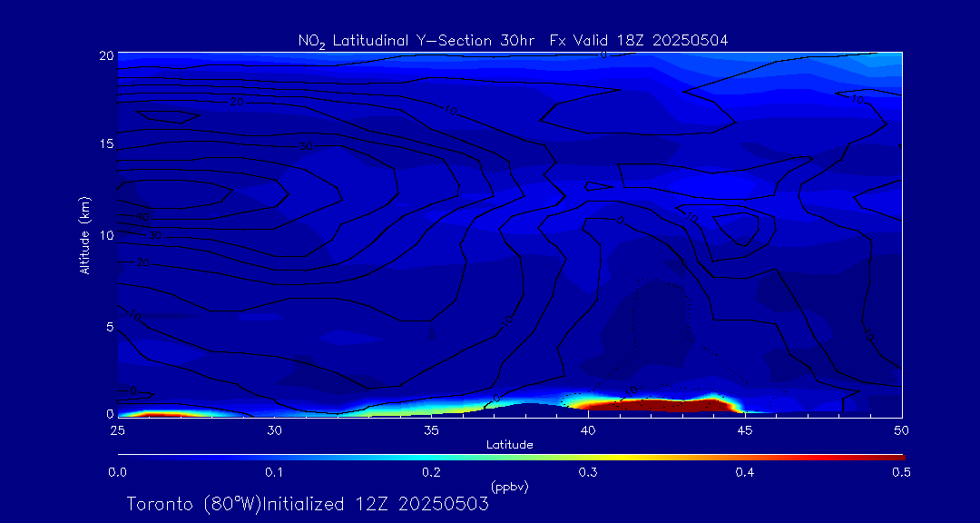The width and height of the screenshot is (980, 523).
Task: Select the '(ppbv)' units label under the colorbar
Action: pos(509,487)
